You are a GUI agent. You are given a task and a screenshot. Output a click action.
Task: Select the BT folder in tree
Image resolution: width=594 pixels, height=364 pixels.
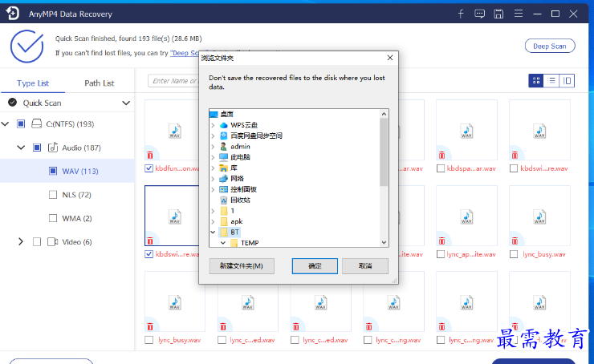pos(230,232)
